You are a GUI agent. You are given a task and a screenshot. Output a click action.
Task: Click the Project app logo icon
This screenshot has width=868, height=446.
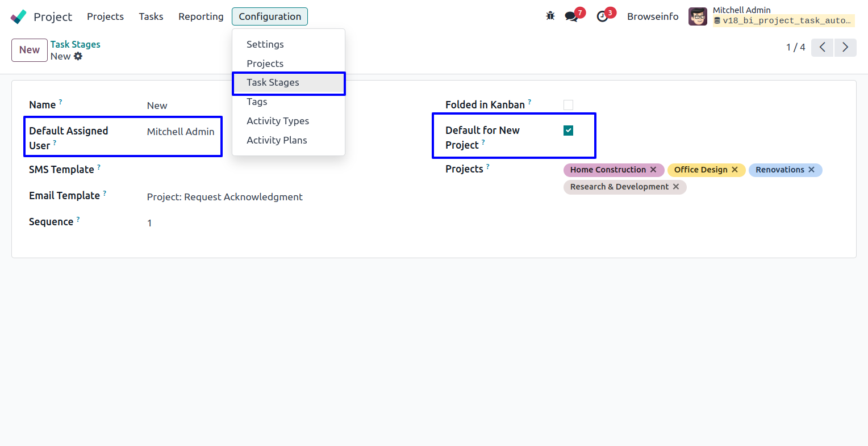pyautogui.click(x=19, y=16)
